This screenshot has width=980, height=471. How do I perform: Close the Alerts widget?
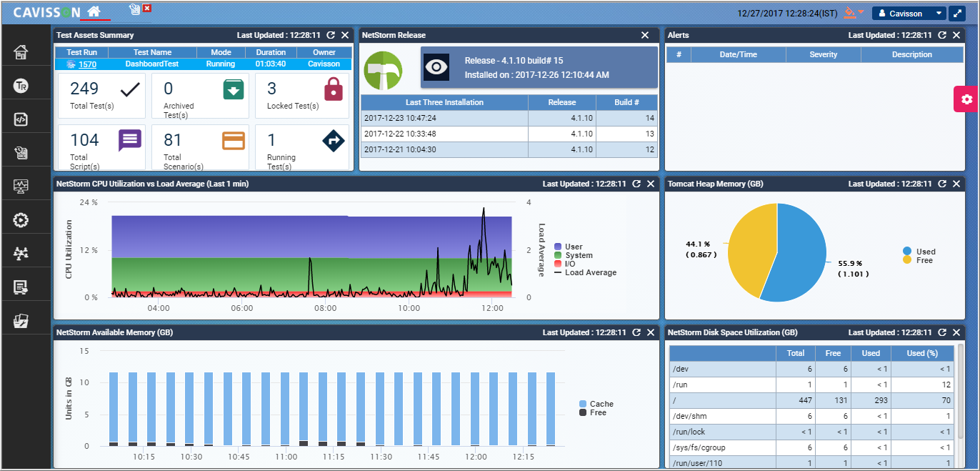coord(956,35)
